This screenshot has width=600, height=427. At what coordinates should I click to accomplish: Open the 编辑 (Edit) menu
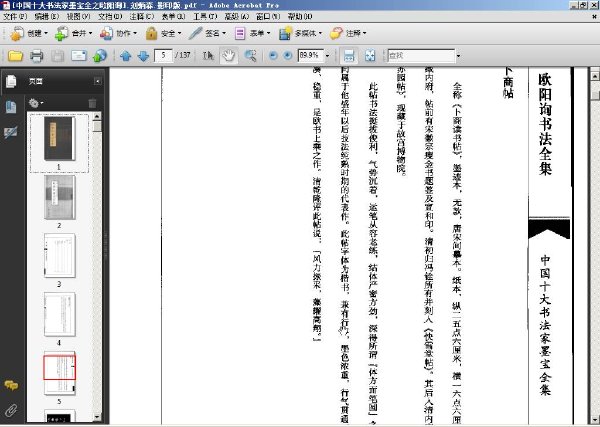tap(47, 16)
